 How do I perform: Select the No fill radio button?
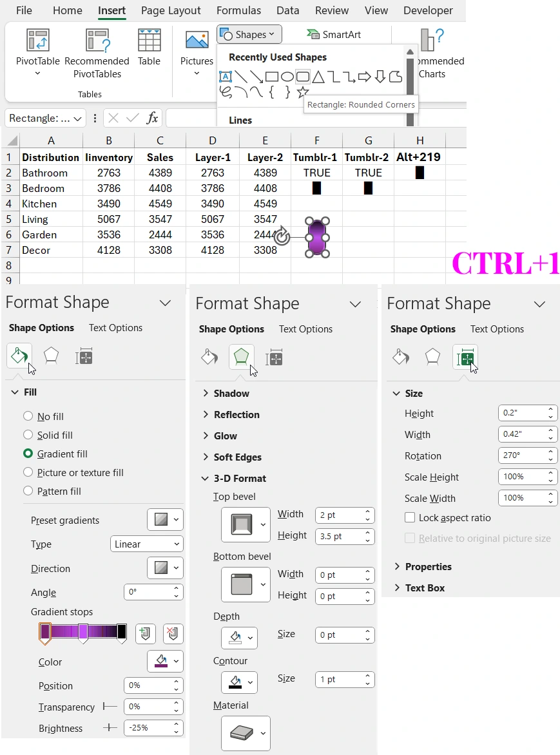pos(28,416)
